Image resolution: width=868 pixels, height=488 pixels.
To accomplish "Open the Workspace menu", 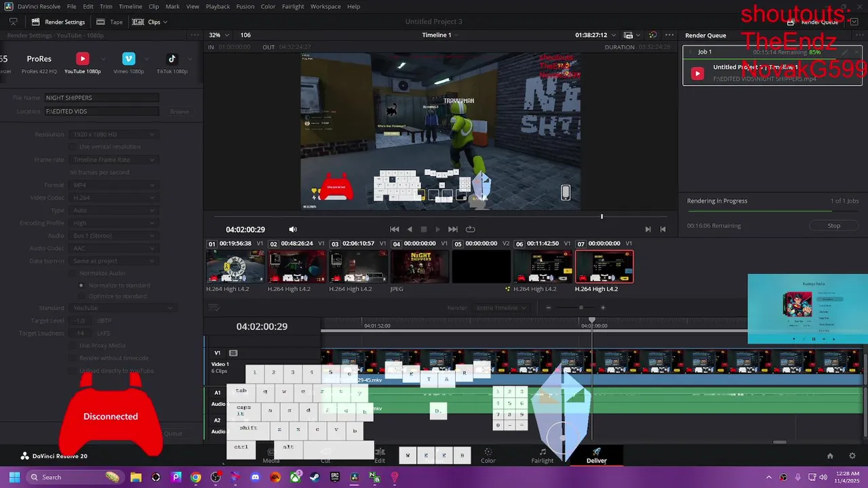I will click(x=325, y=6).
